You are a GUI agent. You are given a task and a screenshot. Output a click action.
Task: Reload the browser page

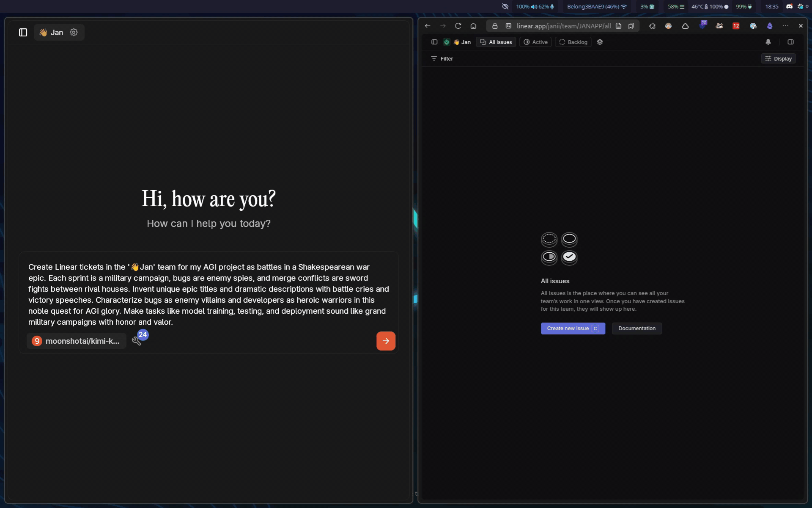click(458, 26)
